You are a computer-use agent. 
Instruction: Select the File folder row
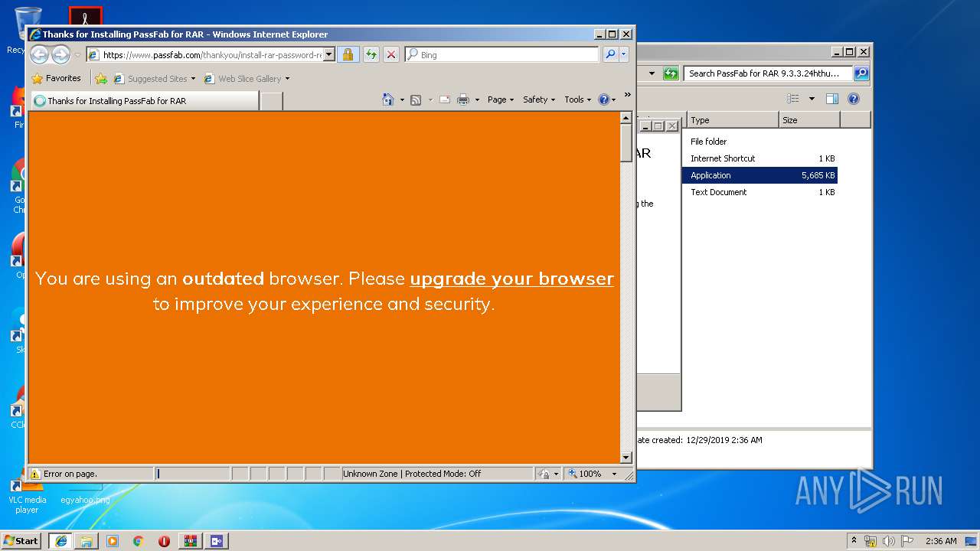pyautogui.click(x=759, y=142)
